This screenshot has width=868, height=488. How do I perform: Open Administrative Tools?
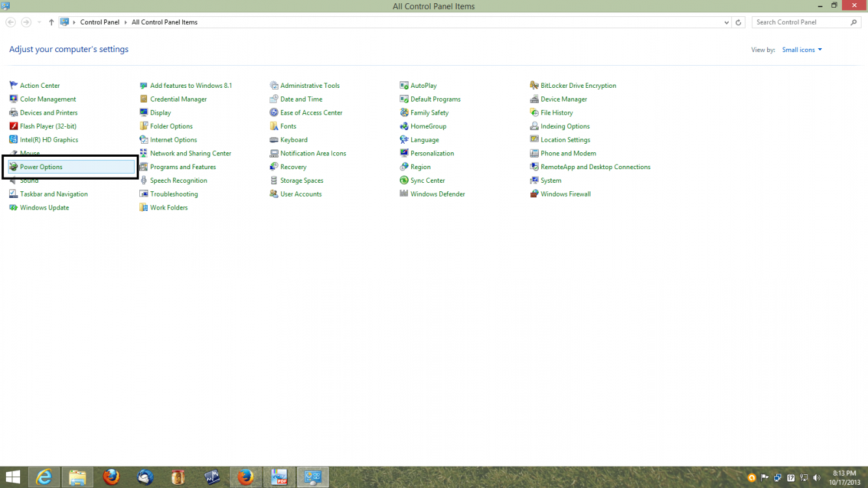[310, 85]
